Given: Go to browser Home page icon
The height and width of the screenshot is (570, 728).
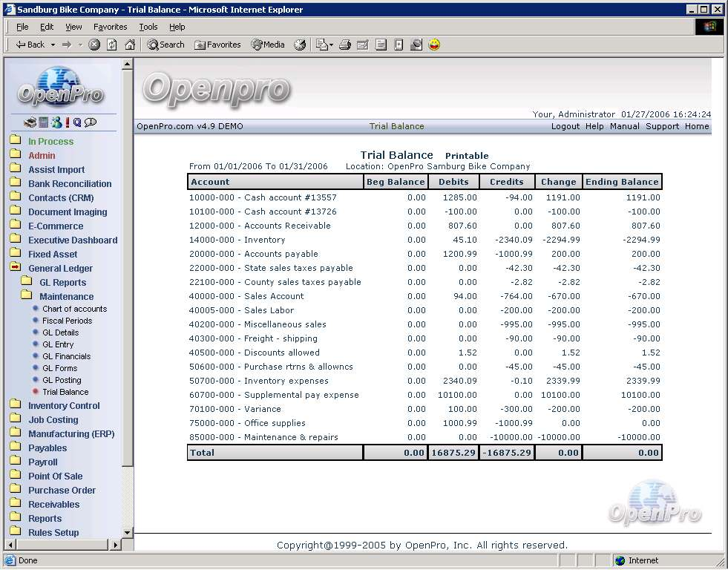Looking at the screenshot, I should pos(130,45).
